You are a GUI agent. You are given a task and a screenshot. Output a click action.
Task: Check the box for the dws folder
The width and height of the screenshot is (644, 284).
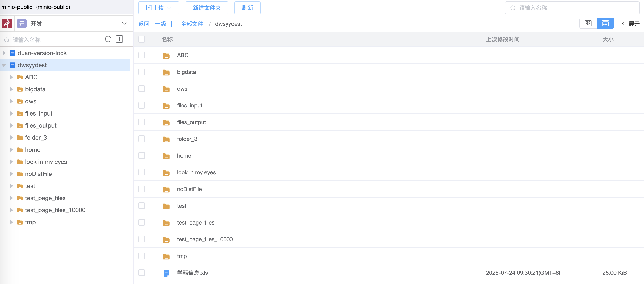(142, 89)
